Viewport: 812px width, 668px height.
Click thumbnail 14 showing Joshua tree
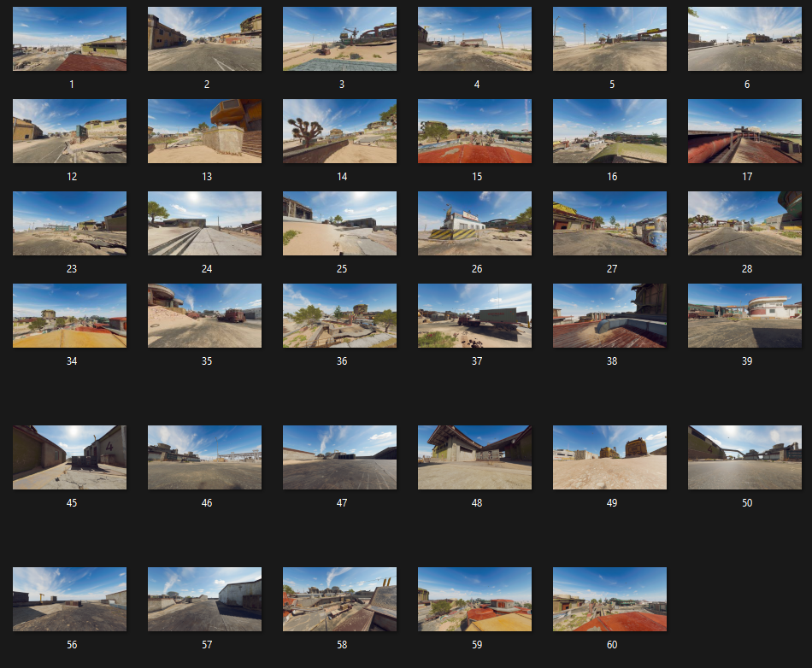click(x=339, y=131)
